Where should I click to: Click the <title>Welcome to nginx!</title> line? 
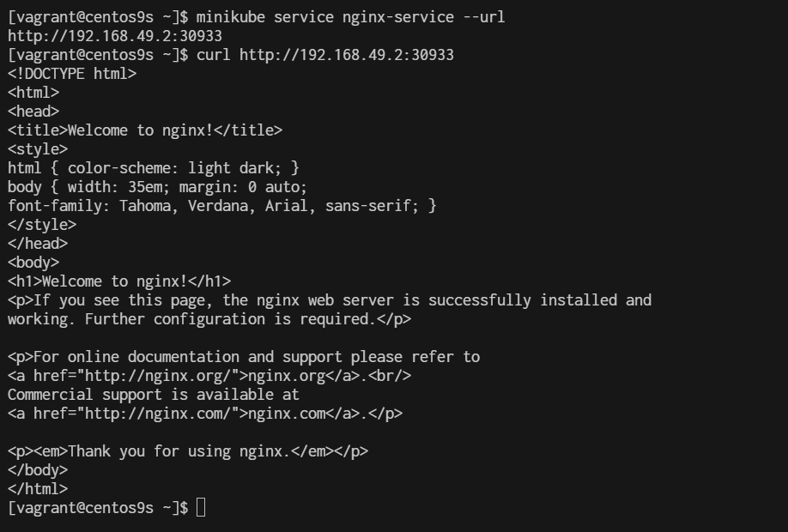145,130
